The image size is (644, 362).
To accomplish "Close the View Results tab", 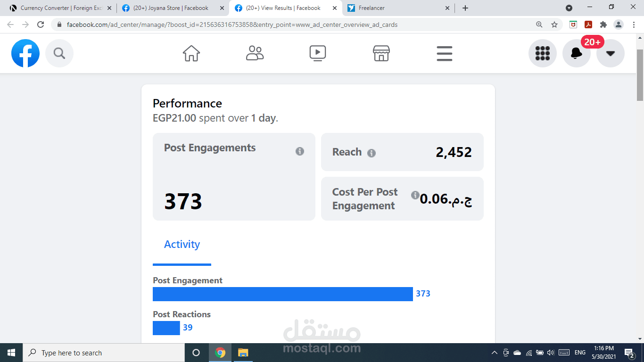I will tap(334, 8).
